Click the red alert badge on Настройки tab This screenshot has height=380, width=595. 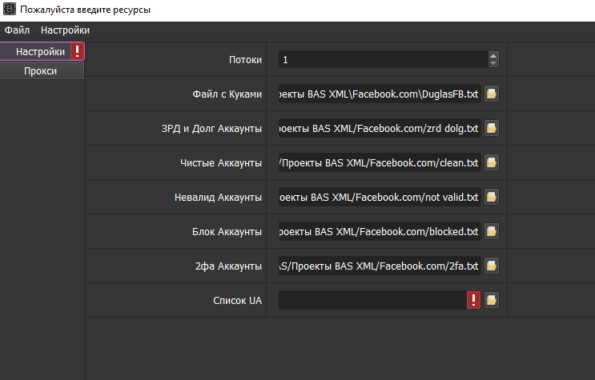pos(77,51)
